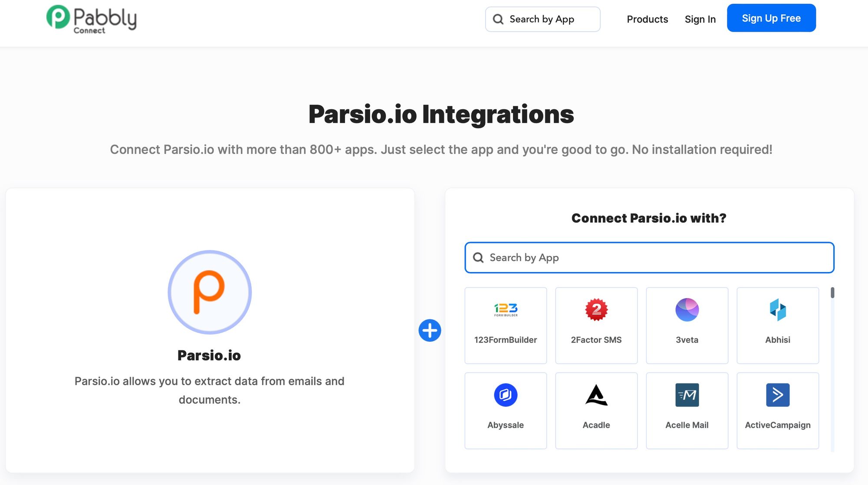Viewport: 868px width, 485px height.
Task: Pick the ActiveCampaign app icon
Action: [x=778, y=395]
